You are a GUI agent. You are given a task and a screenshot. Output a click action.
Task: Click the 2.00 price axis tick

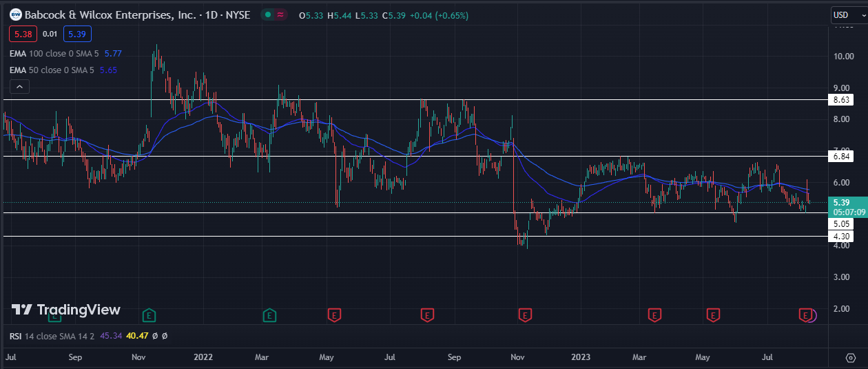843,309
